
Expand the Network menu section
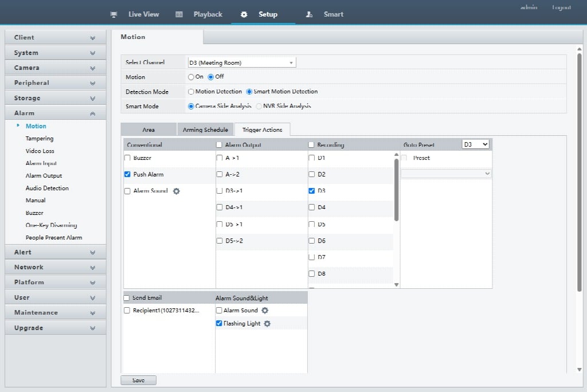click(56, 267)
